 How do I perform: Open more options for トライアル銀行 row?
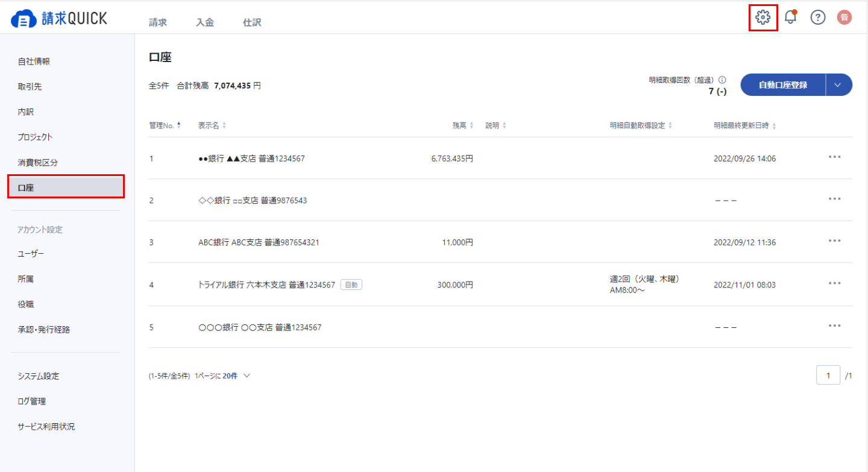[x=834, y=283]
